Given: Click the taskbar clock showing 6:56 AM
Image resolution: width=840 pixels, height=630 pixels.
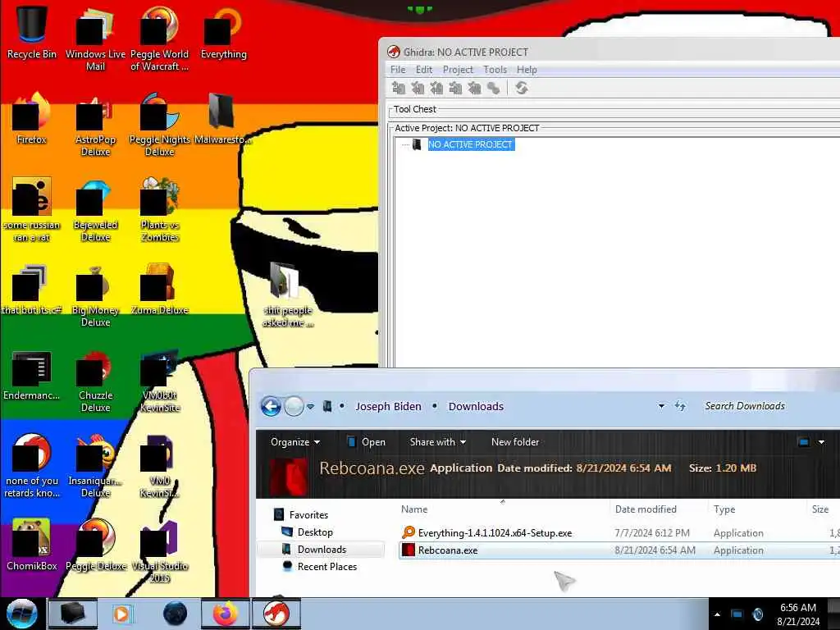Looking at the screenshot, I should [x=798, y=614].
